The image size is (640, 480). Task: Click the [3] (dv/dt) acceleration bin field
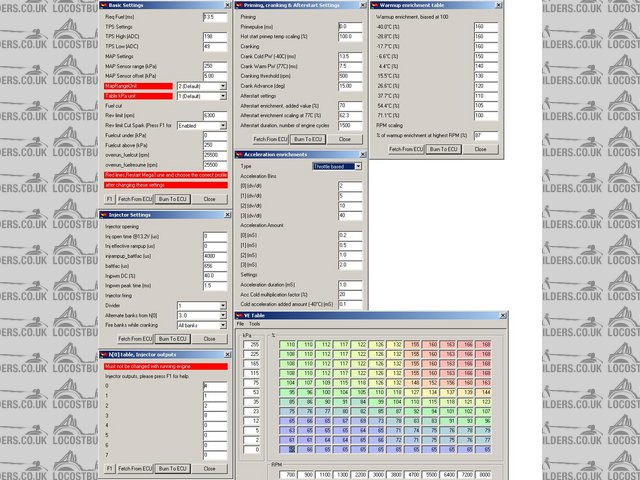pos(350,216)
